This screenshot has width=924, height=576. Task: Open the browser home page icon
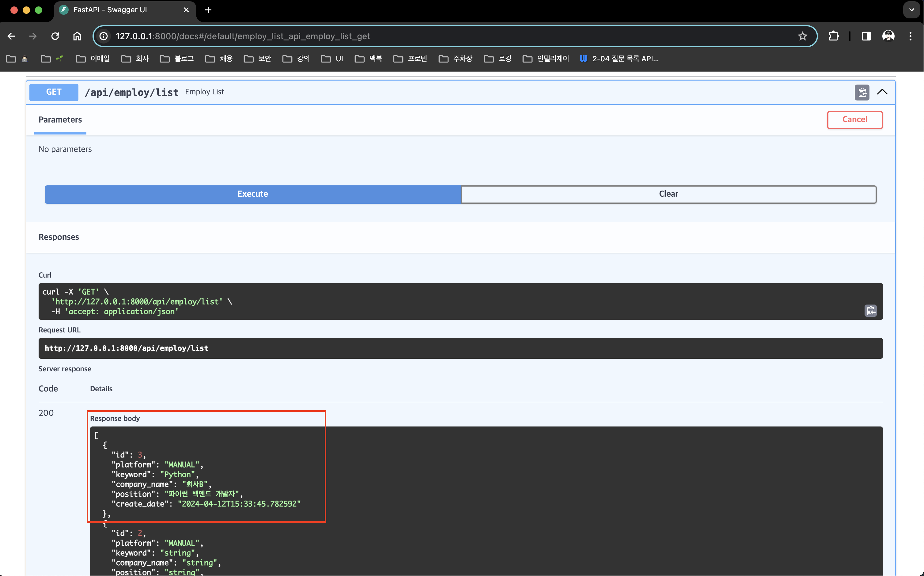pos(77,36)
